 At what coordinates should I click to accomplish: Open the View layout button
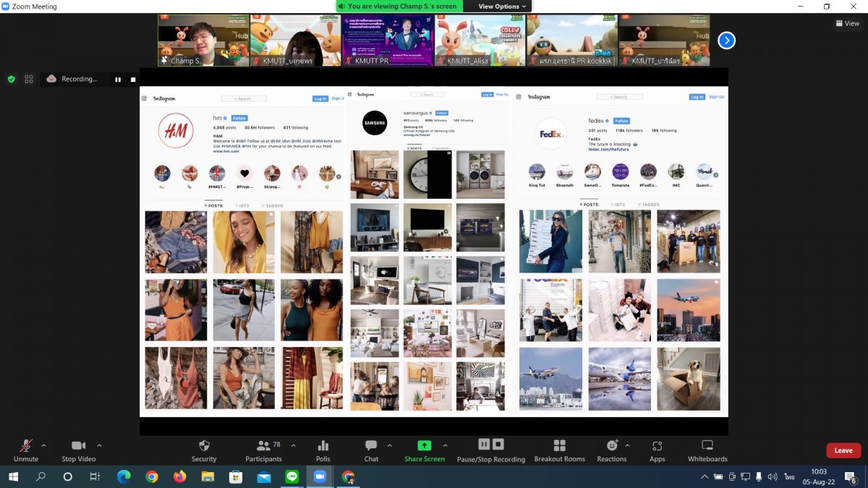[848, 23]
